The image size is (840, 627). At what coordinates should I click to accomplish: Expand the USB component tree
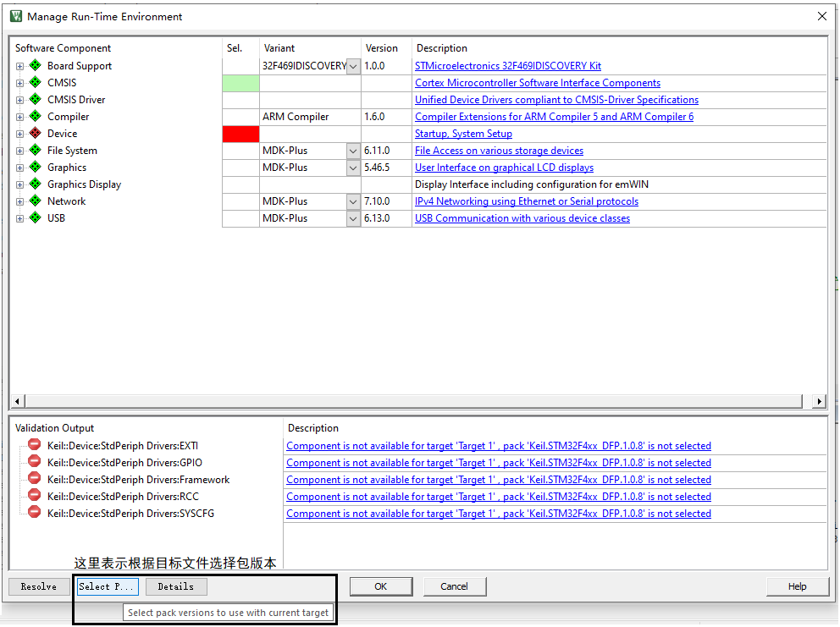pyautogui.click(x=19, y=217)
